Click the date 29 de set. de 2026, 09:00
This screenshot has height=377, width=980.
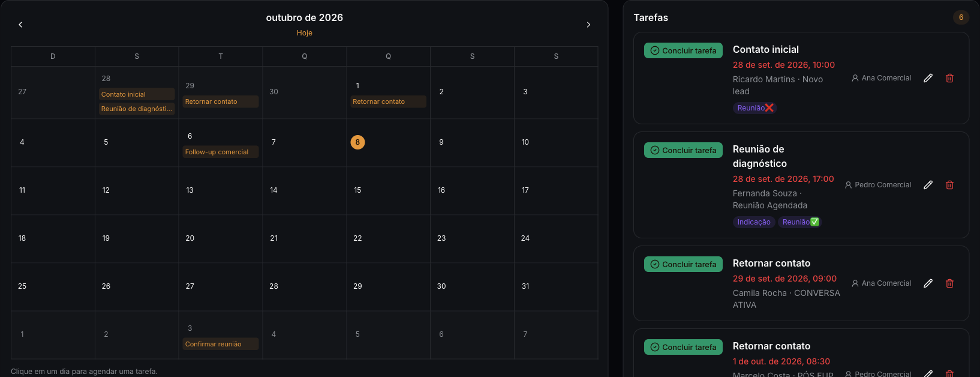click(784, 279)
